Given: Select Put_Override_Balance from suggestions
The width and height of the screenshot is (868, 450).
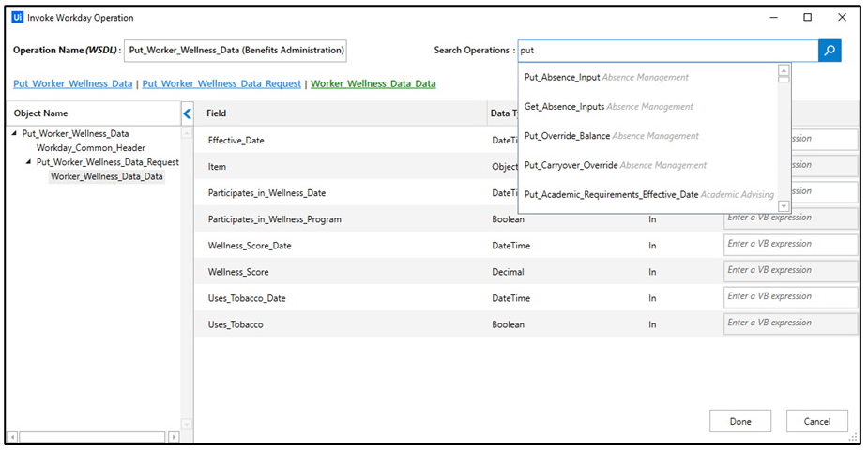Looking at the screenshot, I should [647, 136].
